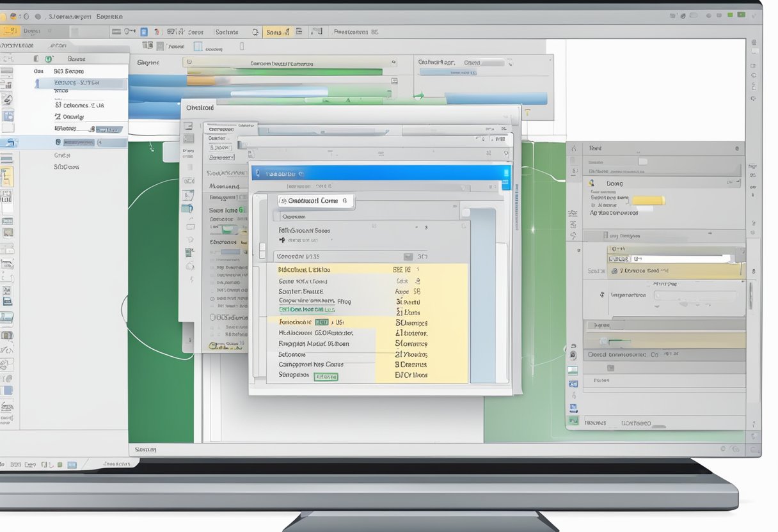Click the green icon at bottom of right panel
Screen dimensions: 778x532
(573, 421)
